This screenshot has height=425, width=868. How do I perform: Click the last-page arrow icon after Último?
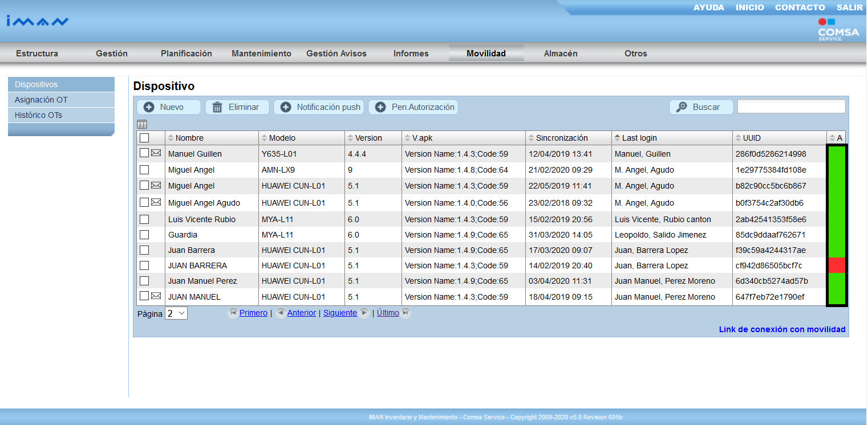[405, 313]
